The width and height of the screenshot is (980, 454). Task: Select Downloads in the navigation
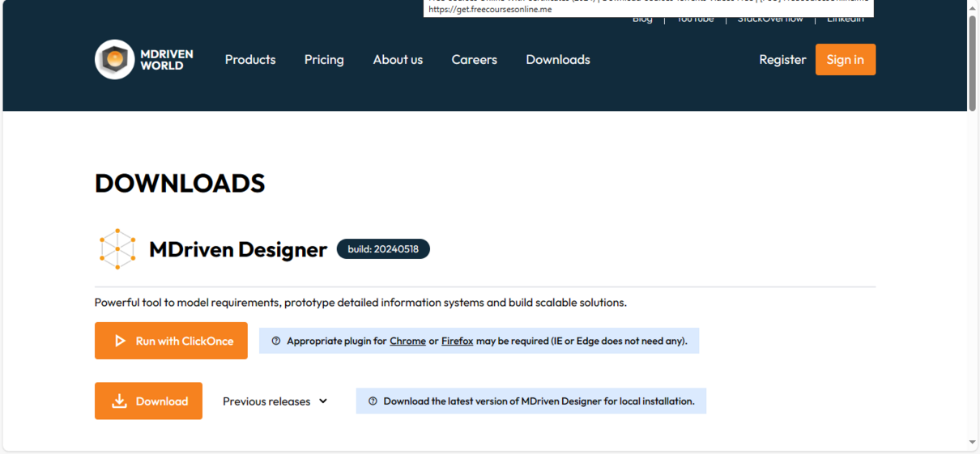coord(558,59)
